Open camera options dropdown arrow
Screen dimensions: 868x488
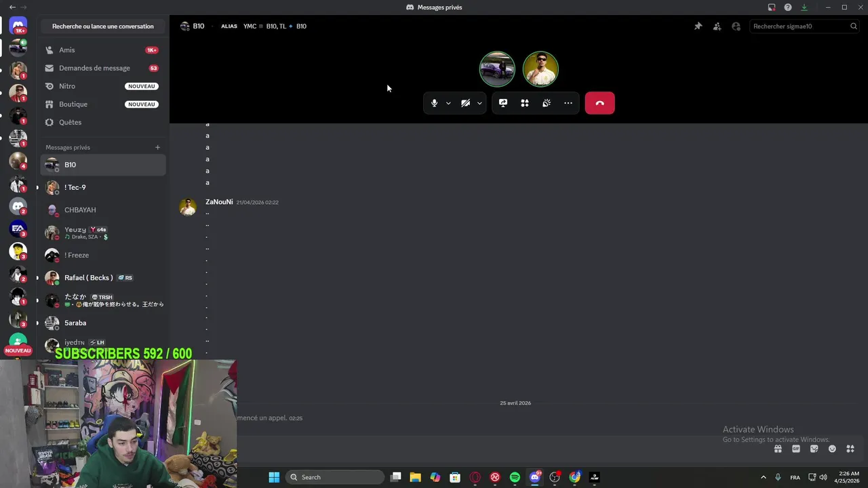click(x=479, y=103)
